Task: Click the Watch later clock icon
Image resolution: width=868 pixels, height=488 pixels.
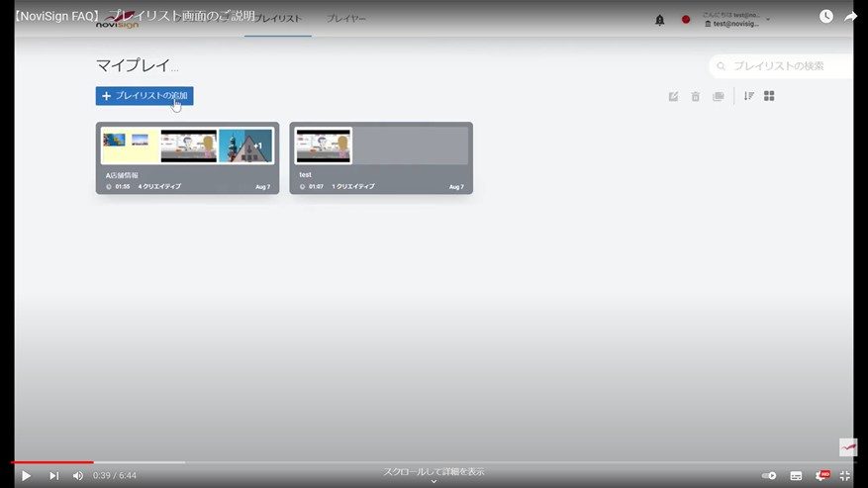Action: (x=825, y=16)
